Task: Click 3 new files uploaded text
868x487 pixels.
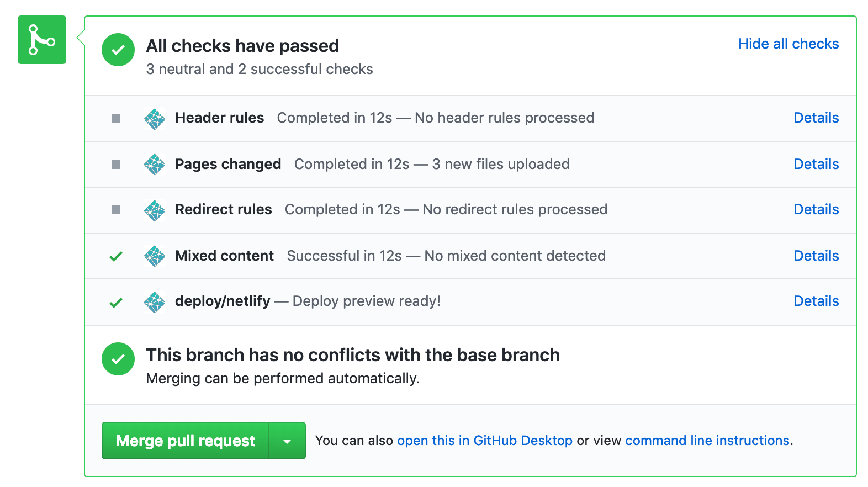Action: pos(501,164)
